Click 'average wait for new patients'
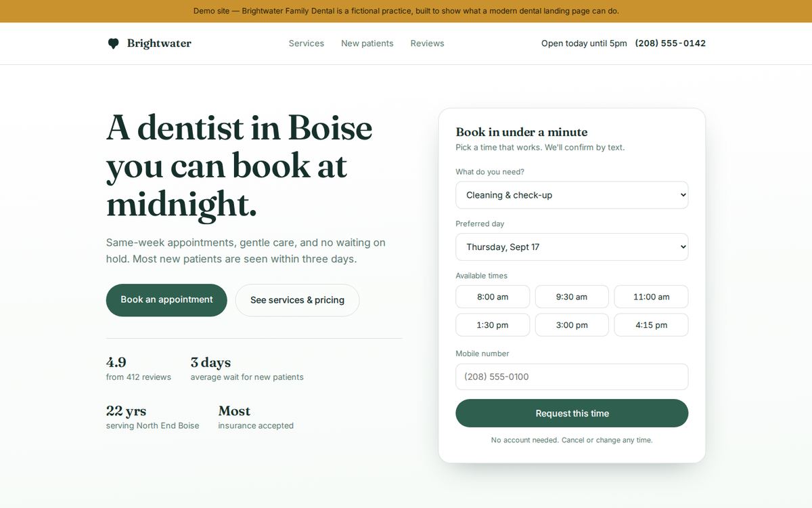This screenshot has height=508, width=812. pyautogui.click(x=247, y=377)
